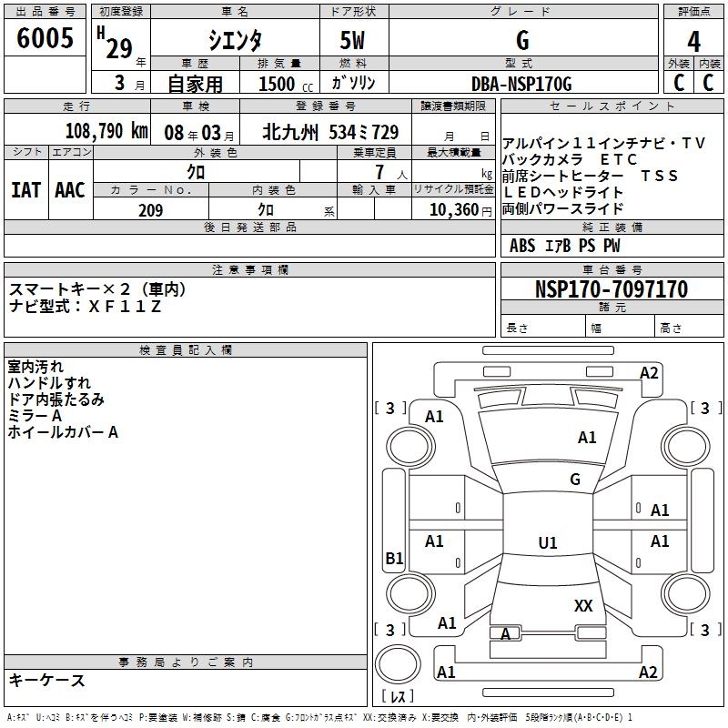Select the A2 mark at the diagram's top right

[x=649, y=373]
